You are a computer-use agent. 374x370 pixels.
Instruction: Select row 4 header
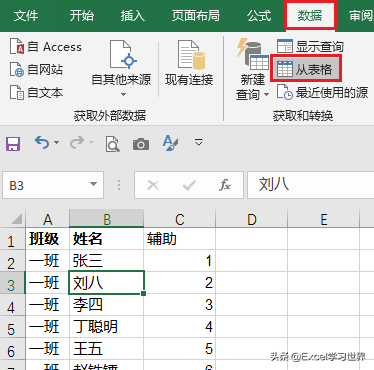coord(13,305)
